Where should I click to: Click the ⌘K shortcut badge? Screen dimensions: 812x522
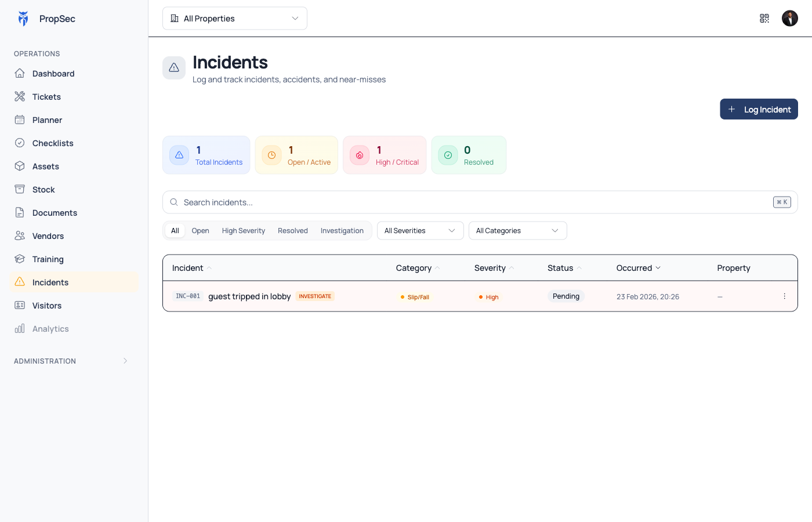[x=782, y=202]
